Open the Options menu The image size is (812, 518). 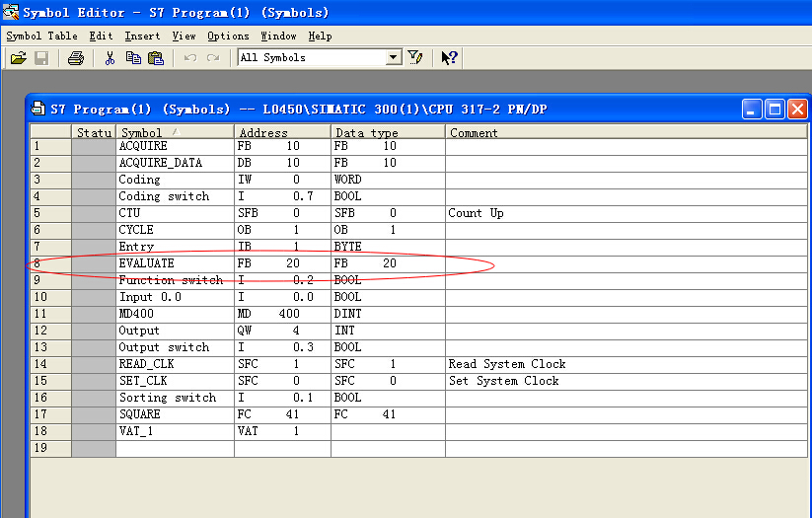(x=228, y=36)
